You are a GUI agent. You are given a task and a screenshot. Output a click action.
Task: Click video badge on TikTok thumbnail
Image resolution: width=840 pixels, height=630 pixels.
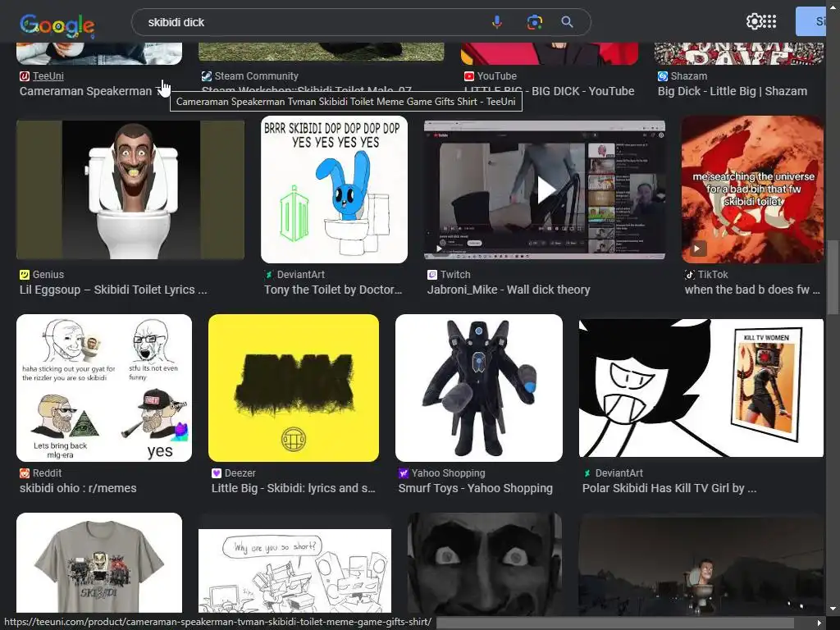click(696, 249)
